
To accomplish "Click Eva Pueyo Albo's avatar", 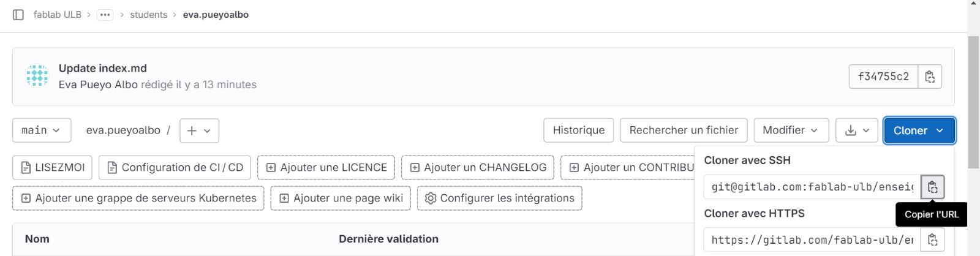I will click(37, 76).
